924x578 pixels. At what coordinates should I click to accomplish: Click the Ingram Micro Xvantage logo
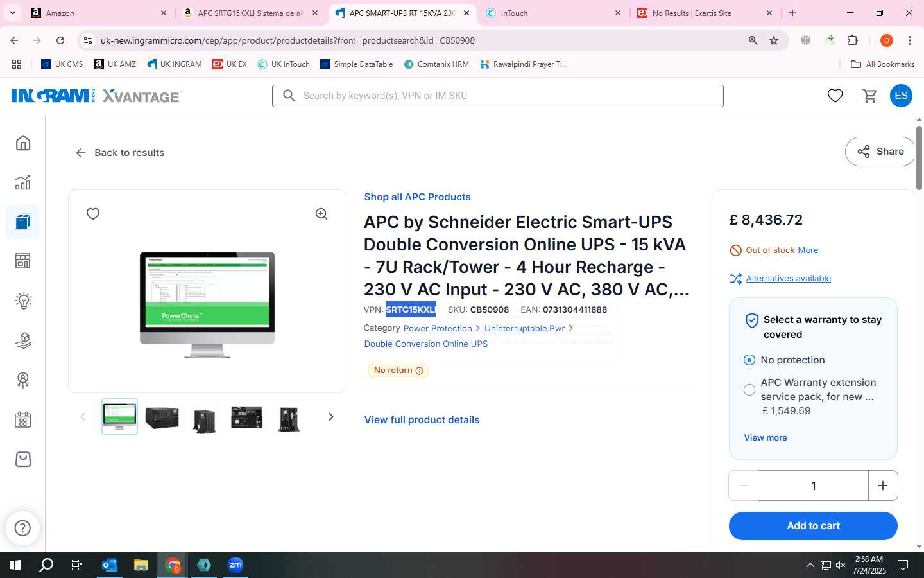coord(97,96)
